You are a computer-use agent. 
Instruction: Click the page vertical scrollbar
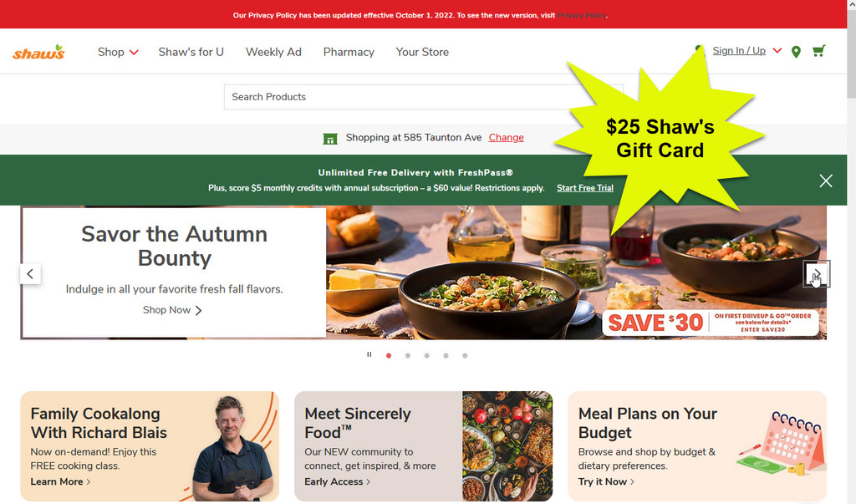(852, 252)
